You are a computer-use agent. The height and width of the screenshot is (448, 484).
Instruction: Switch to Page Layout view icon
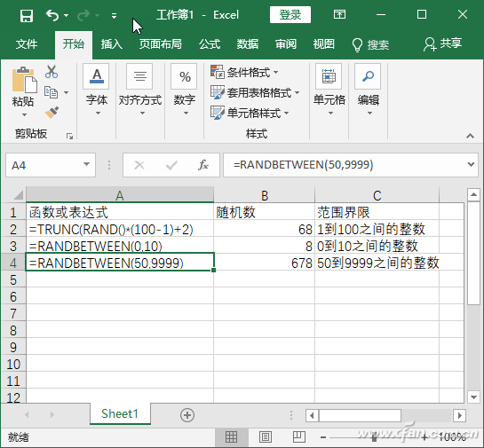(x=266, y=436)
